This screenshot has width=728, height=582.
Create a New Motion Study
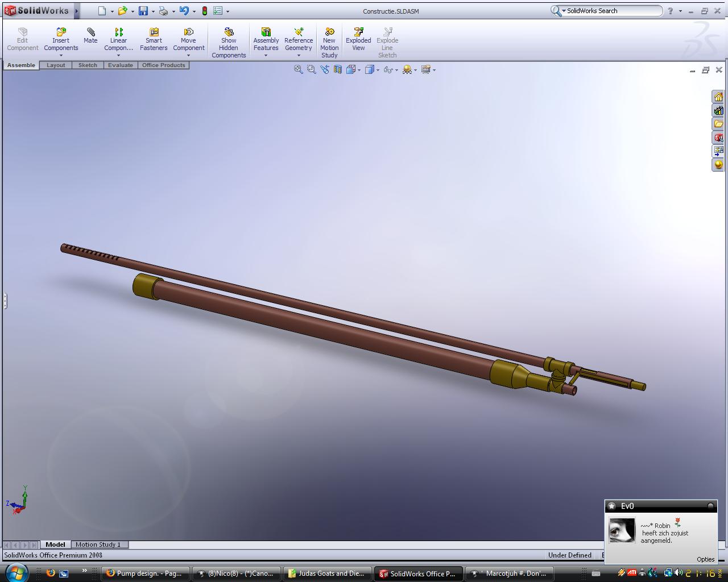pos(329,43)
